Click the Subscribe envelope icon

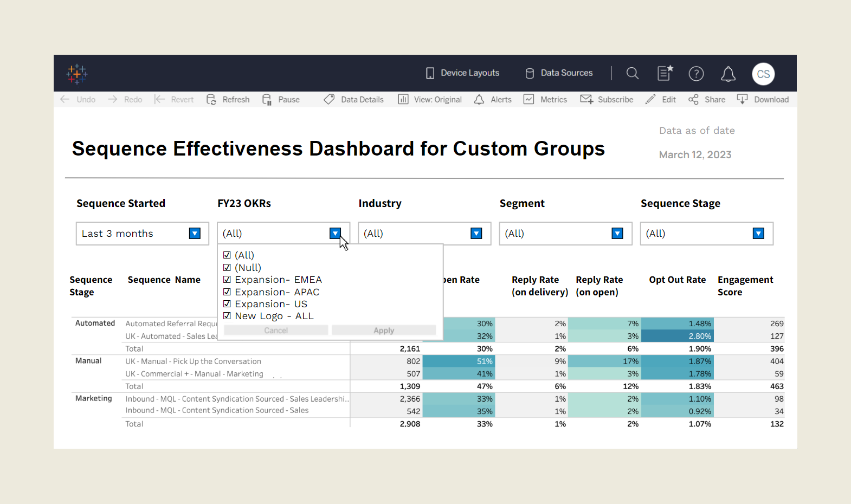[x=586, y=99]
